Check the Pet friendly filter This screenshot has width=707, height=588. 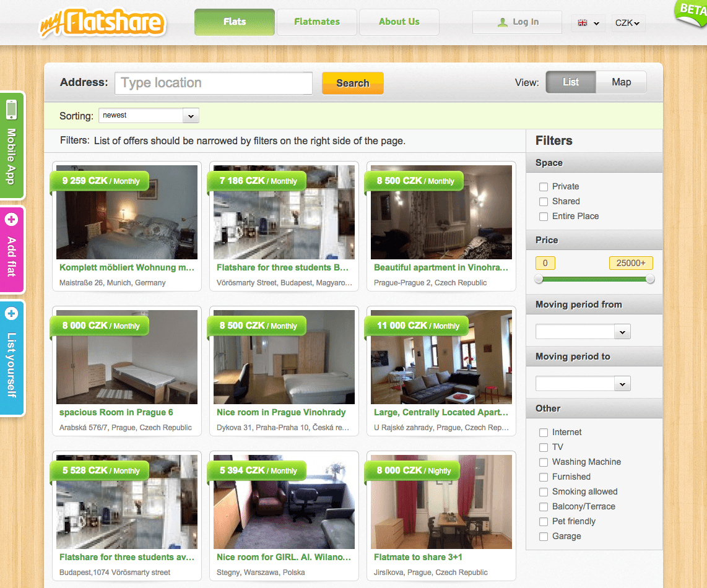[x=544, y=522]
